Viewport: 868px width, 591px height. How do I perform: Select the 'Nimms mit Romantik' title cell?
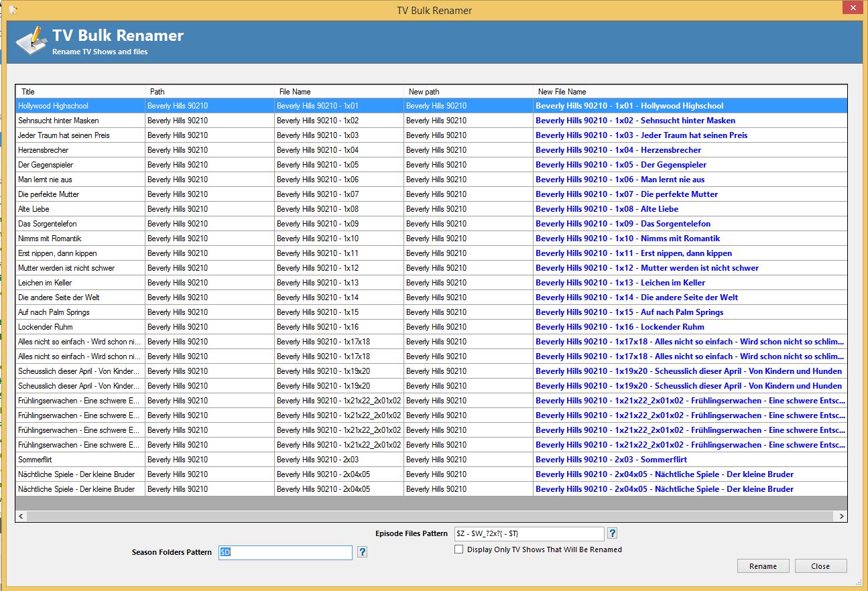(80, 239)
